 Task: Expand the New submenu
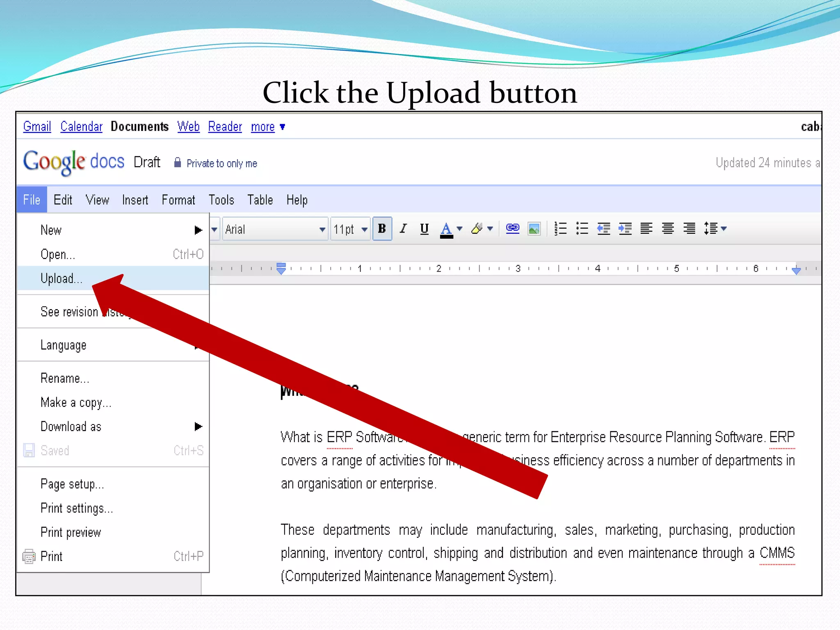click(x=113, y=230)
